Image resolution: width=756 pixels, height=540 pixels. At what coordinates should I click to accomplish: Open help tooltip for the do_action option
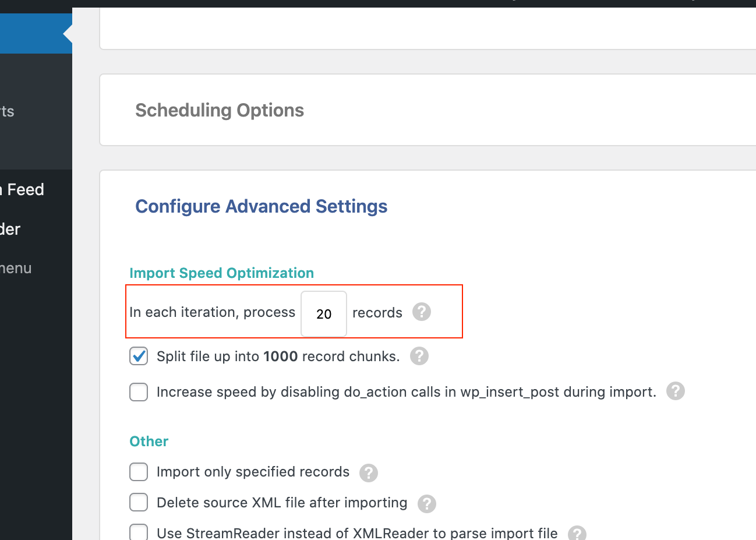coord(675,391)
